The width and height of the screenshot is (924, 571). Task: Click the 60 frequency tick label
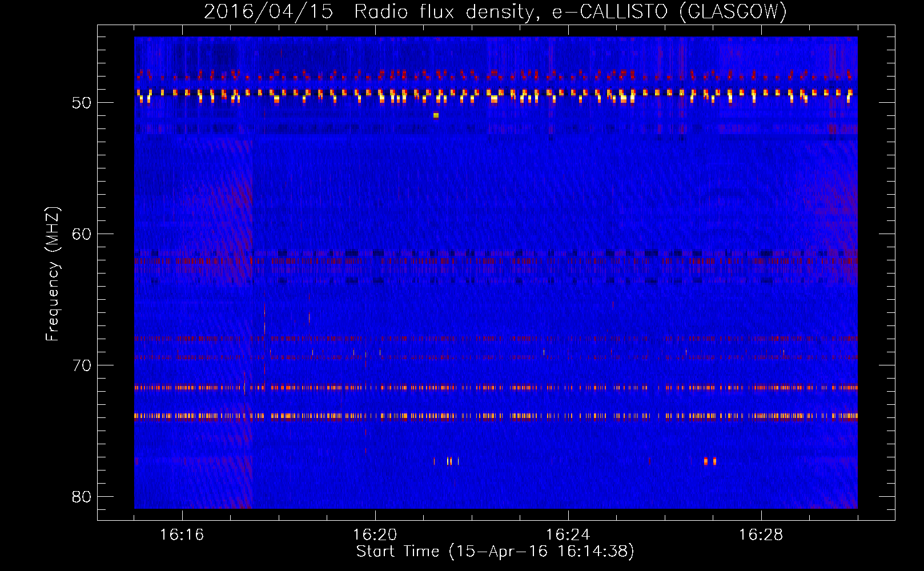click(x=82, y=234)
